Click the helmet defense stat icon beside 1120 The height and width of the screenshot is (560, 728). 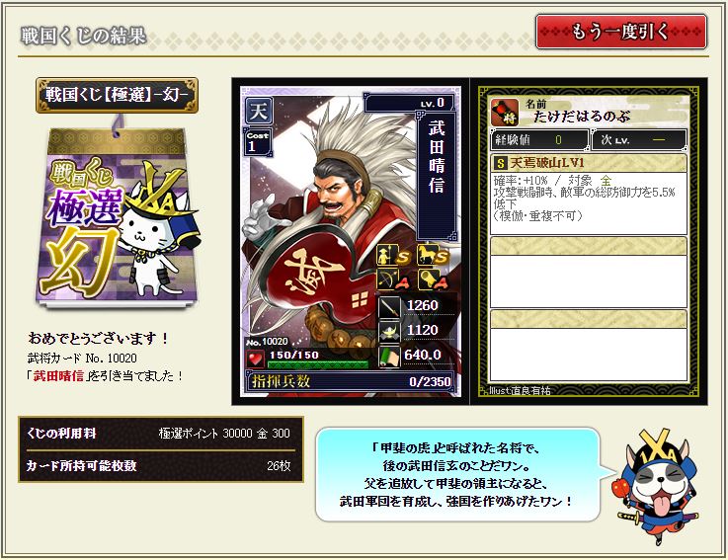[x=389, y=332]
